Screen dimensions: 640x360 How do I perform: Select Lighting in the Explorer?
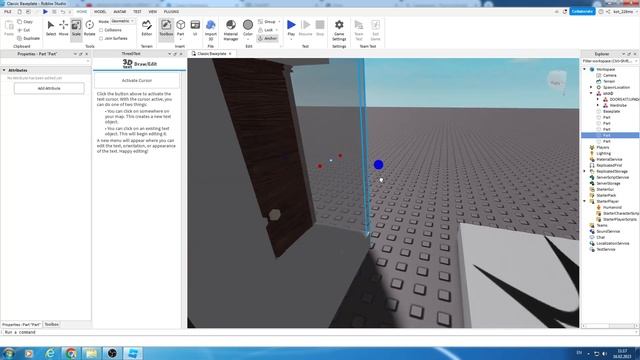(x=603, y=153)
